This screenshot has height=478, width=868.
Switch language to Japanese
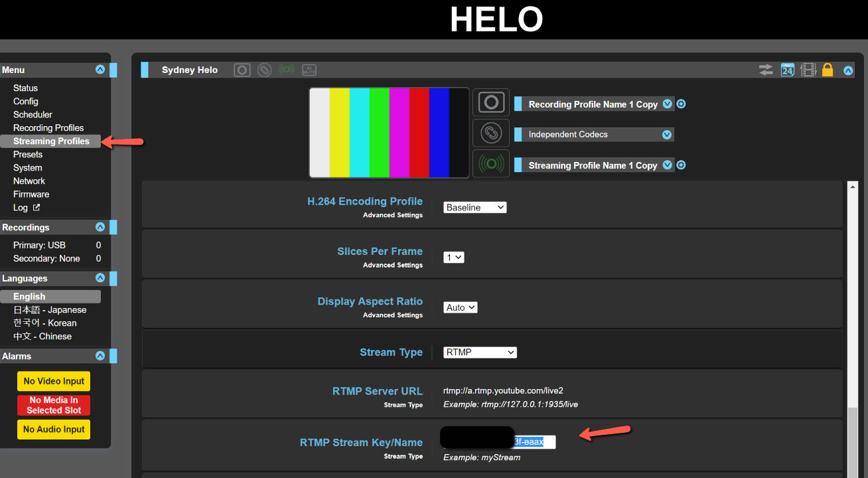[50, 309]
